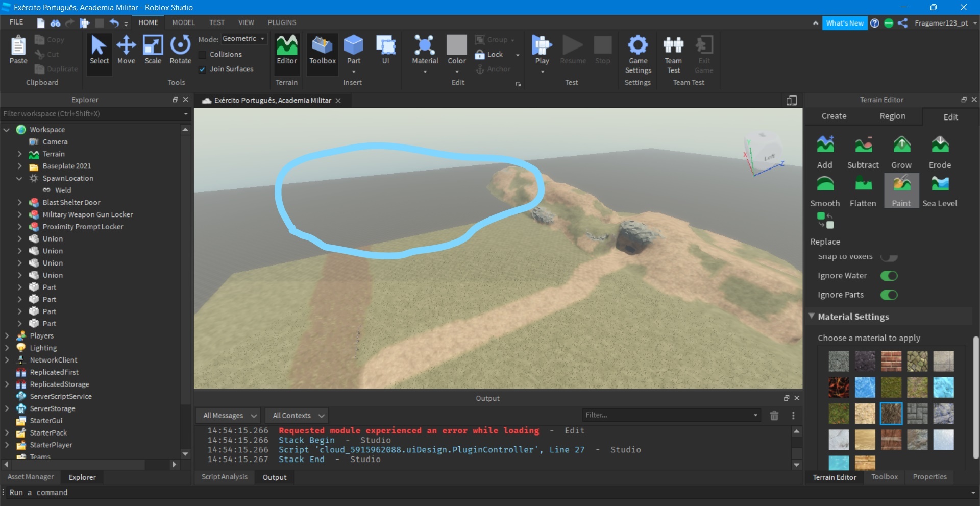Image resolution: width=980 pixels, height=506 pixels.
Task: Open the Create tab in Terrain Editor
Action: [834, 116]
